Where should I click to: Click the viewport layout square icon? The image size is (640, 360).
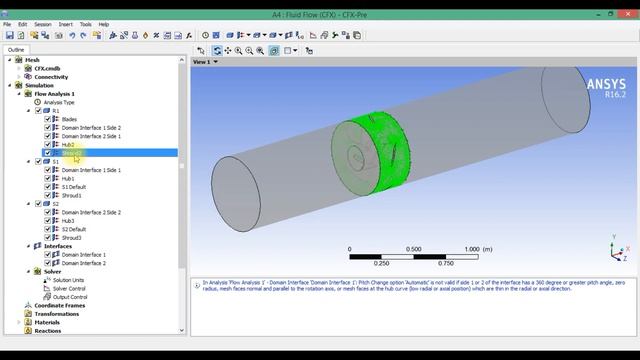click(288, 51)
